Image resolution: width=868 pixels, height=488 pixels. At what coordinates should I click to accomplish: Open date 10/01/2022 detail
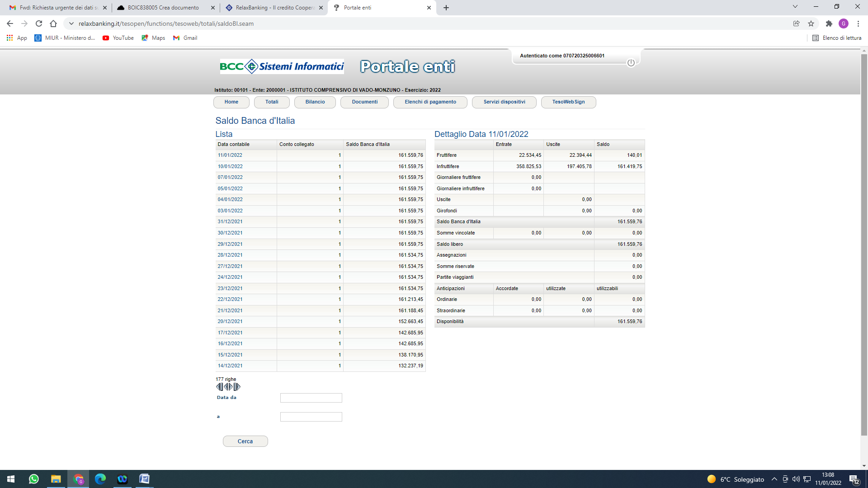coord(230,166)
